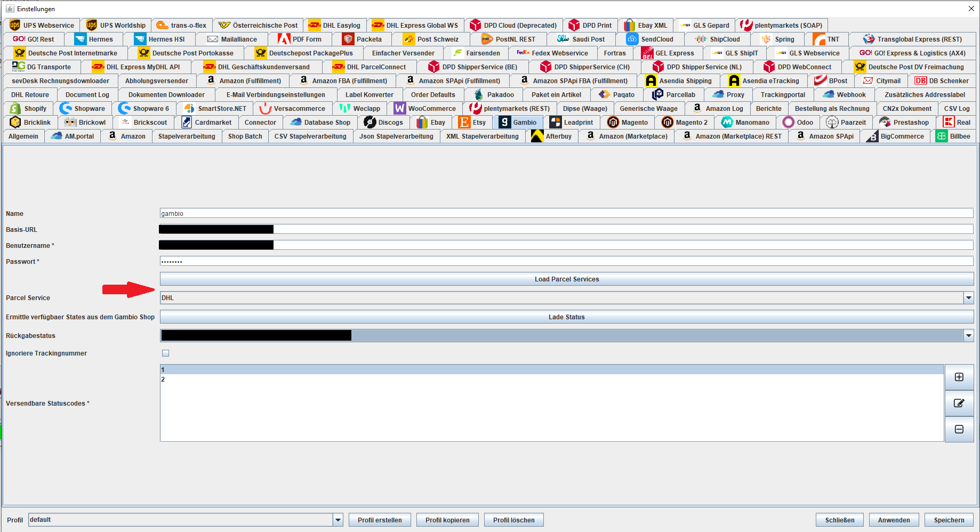Click the Load Parcel Services button

pos(567,279)
